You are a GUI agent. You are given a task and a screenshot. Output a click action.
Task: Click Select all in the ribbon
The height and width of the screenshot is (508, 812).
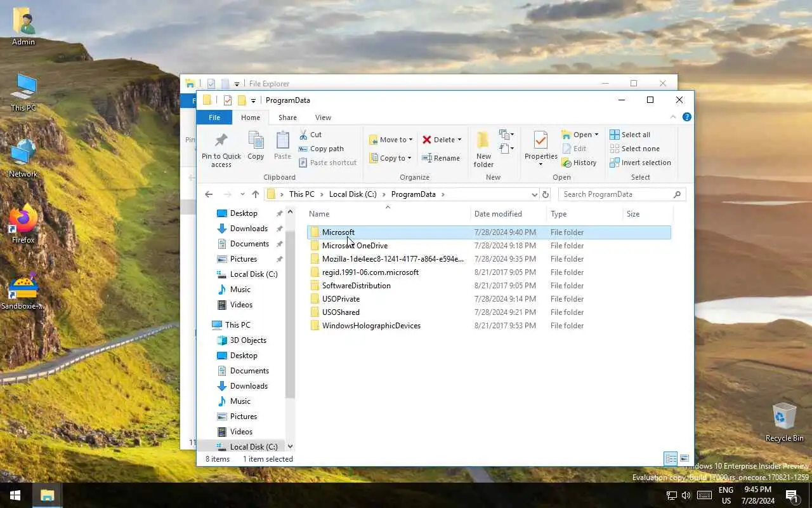click(630, 135)
